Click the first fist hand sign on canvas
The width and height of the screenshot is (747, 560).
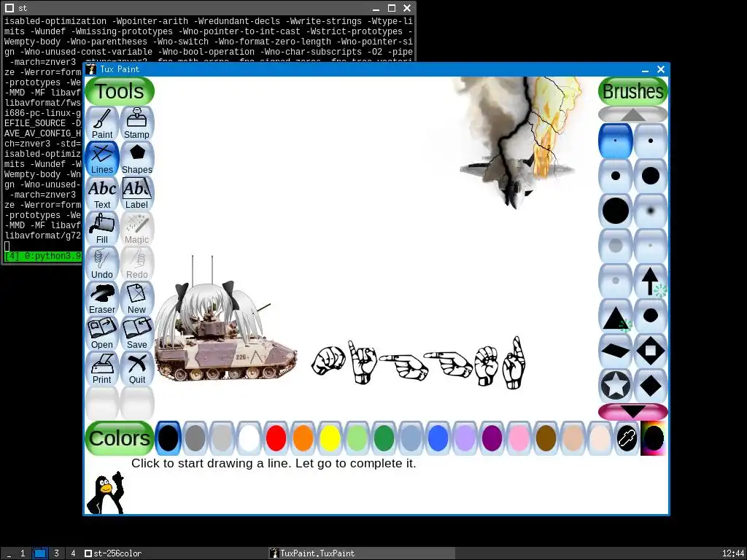(328, 360)
